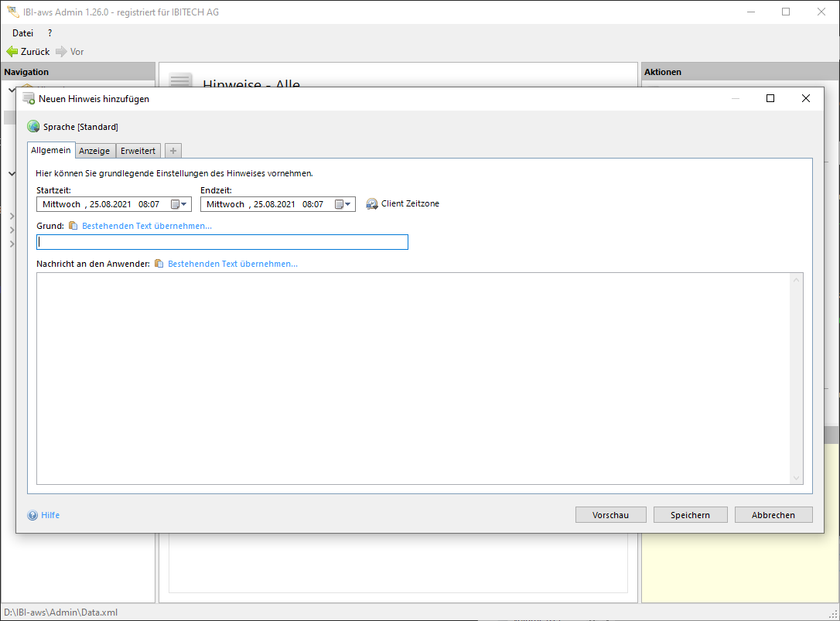Open the Endzeit calendar dropdown
This screenshot has width=840, height=621.
coord(343,204)
